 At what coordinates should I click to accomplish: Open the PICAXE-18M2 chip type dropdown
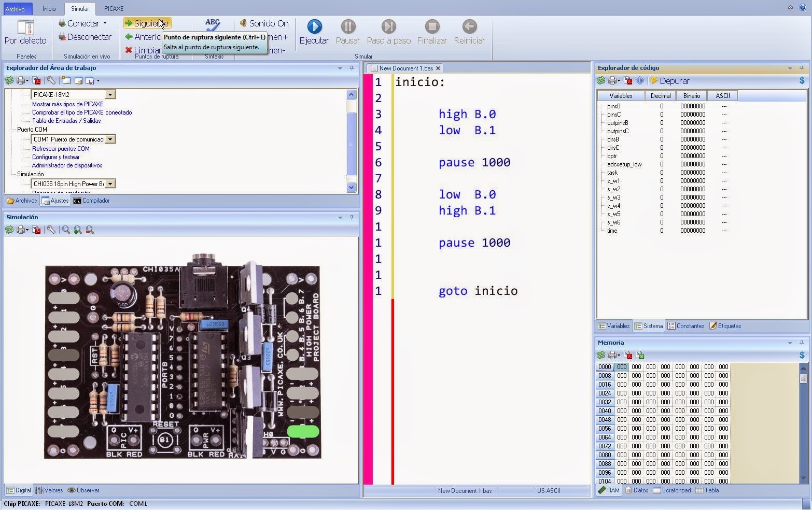[x=110, y=94]
